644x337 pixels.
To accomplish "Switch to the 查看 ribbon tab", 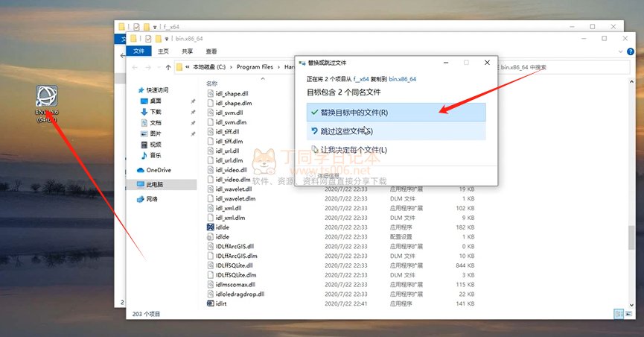I will click(x=211, y=51).
